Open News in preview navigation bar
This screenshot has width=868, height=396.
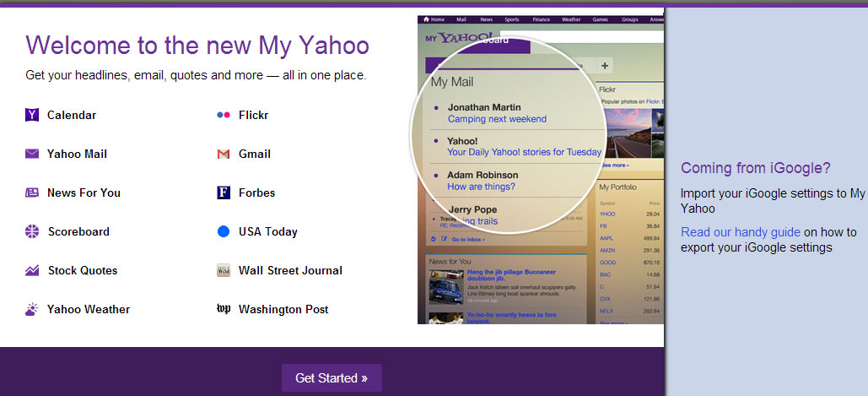(x=486, y=19)
